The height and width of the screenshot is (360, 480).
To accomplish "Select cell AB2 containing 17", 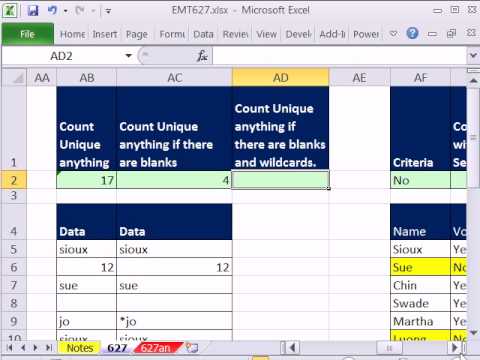I will pyautogui.click(x=87, y=180).
